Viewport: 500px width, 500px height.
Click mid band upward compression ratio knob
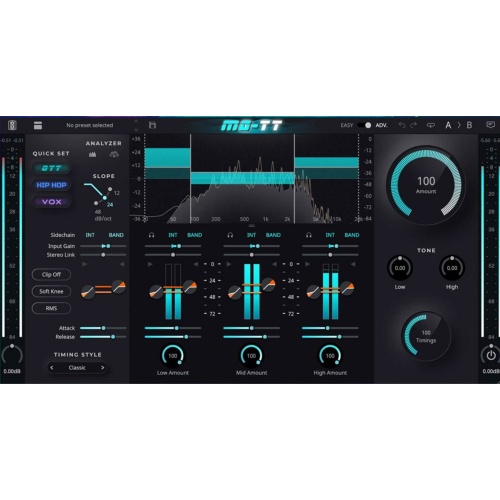pyautogui.click(x=234, y=292)
